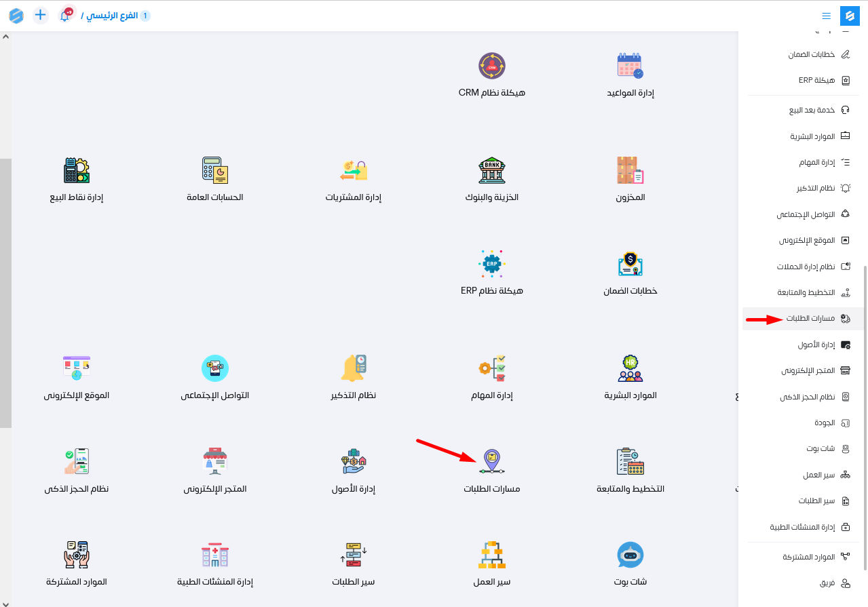Open the Appointments management icon
Viewport: 868px width, 607px height.
[x=630, y=66]
